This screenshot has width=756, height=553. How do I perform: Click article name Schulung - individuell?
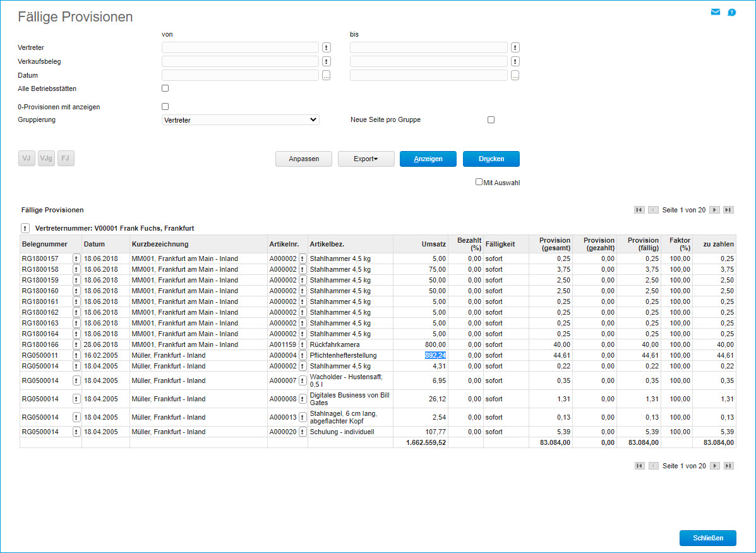[342, 432]
